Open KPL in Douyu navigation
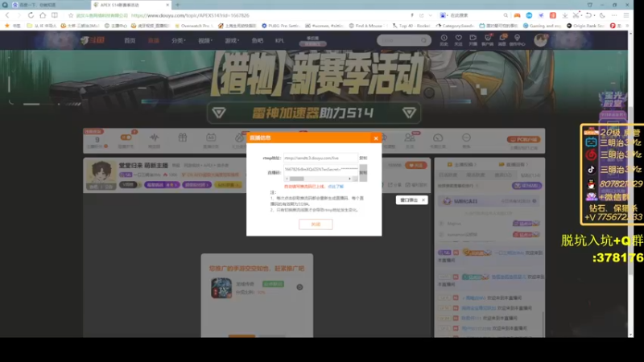This screenshot has width=644, height=362. 279,41
